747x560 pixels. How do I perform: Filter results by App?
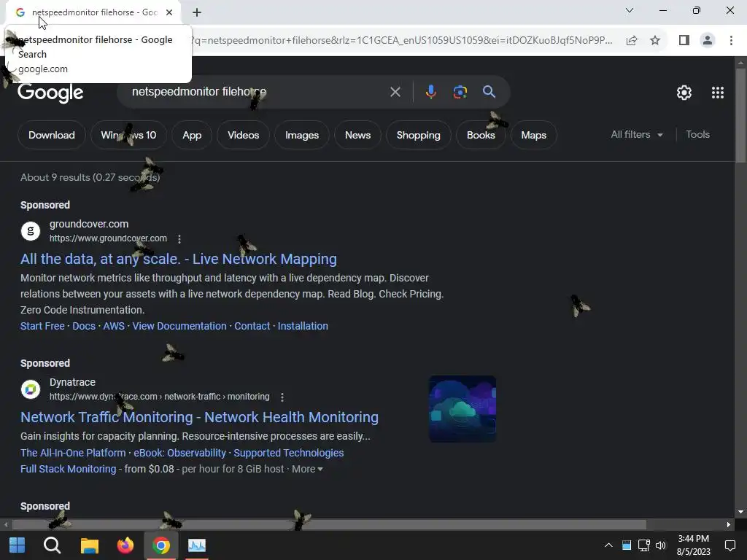click(192, 135)
